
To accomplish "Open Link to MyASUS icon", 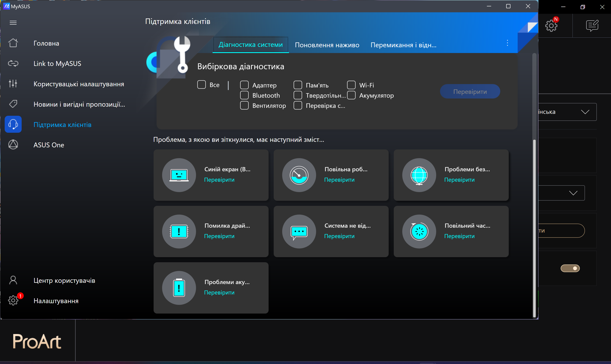I will [13, 64].
